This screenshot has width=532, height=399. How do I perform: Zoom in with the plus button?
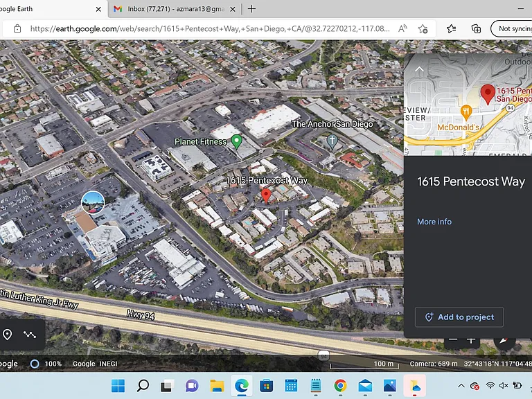point(470,340)
